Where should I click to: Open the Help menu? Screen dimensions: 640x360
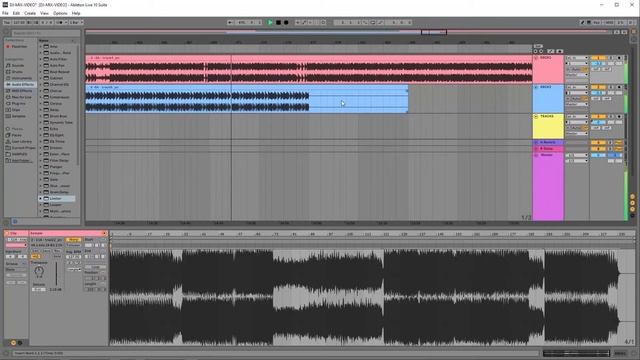(x=76, y=13)
